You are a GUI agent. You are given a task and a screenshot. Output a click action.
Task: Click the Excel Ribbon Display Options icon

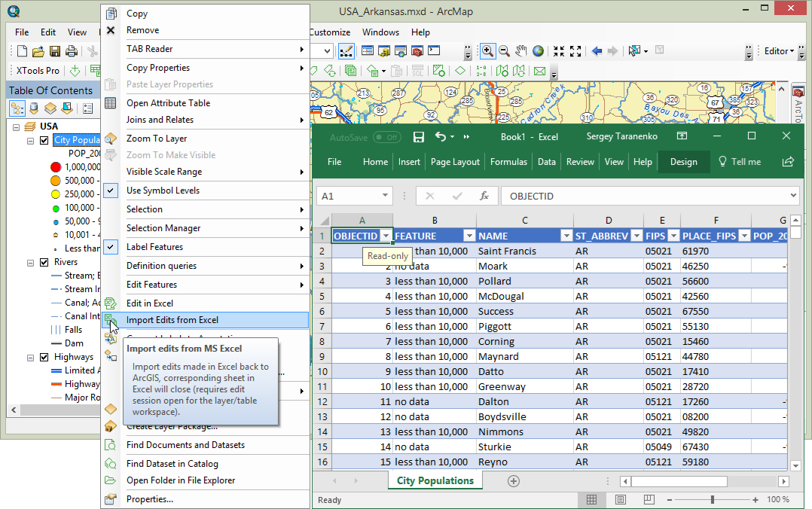[682, 136]
